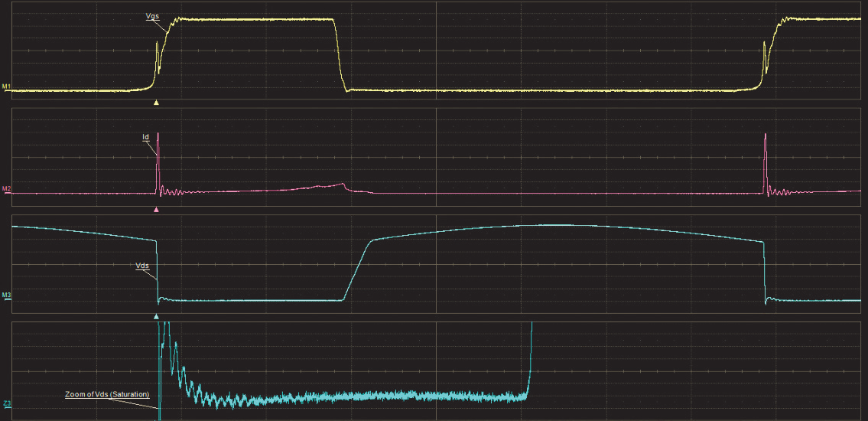Viewport: 868px width, 421px height.
Task: Click the rising ramp of cyan Vds
Action: pos(356,269)
